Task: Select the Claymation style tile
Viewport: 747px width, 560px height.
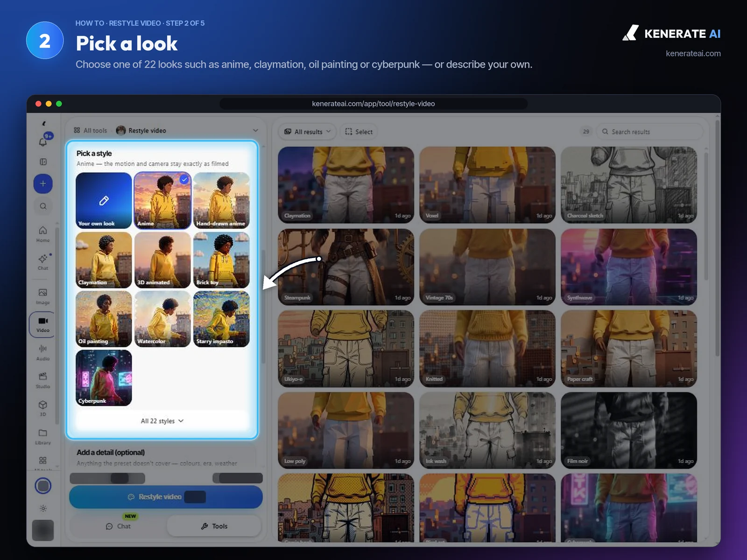Action: coord(104,260)
